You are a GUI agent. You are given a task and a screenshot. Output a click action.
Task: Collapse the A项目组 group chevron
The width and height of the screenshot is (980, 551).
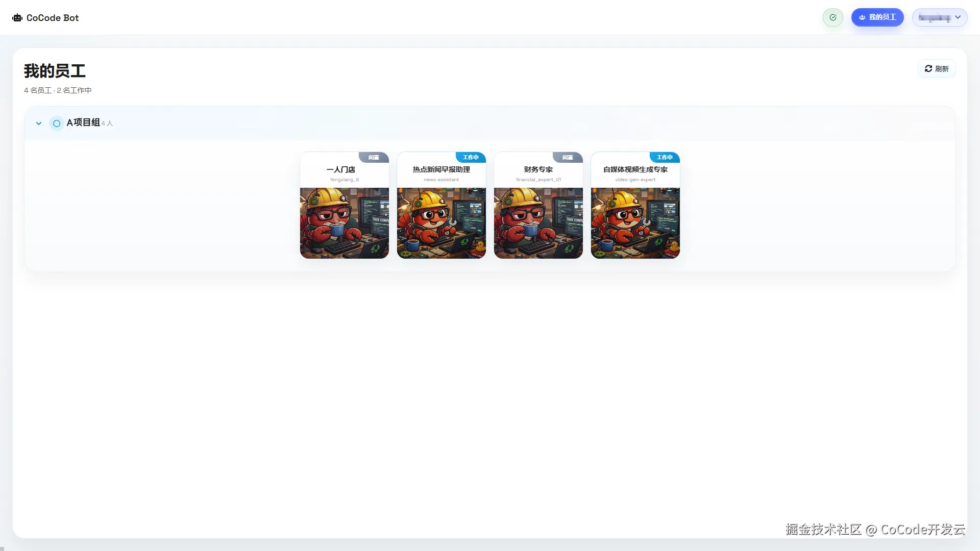click(x=39, y=123)
